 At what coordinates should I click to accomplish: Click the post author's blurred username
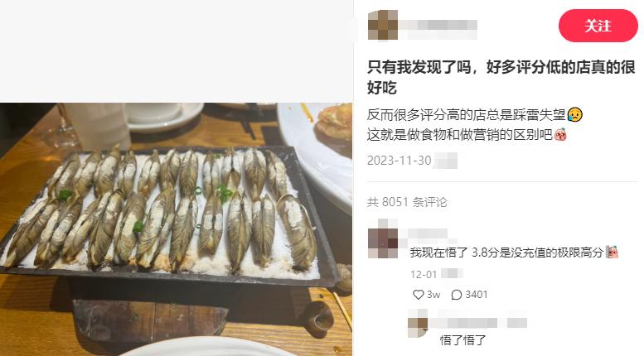click(x=439, y=25)
